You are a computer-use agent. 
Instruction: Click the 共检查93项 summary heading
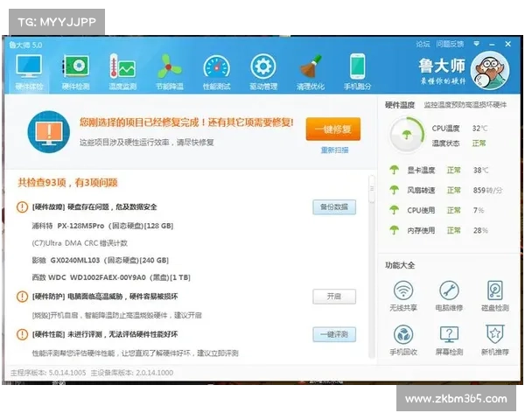pyautogui.click(x=67, y=183)
